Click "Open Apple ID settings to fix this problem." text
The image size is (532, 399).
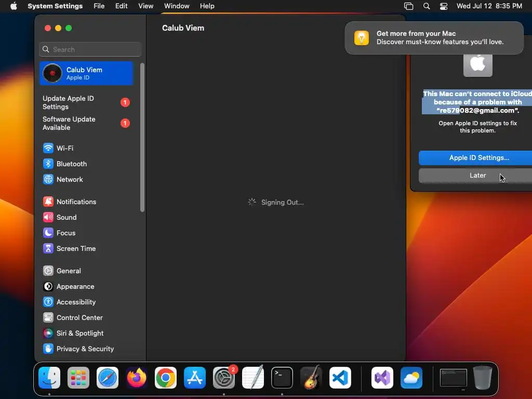[478, 127]
